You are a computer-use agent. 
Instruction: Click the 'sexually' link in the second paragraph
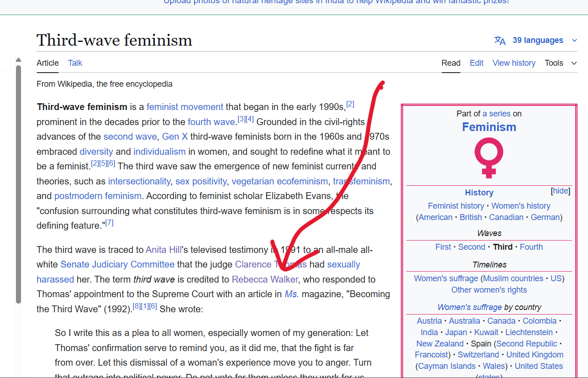point(344,264)
